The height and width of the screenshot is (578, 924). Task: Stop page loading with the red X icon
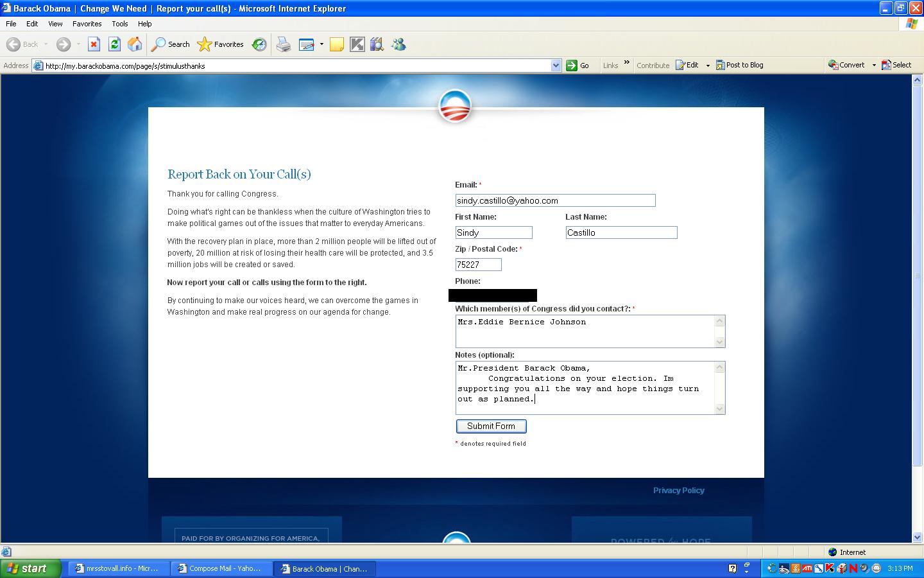(94, 44)
